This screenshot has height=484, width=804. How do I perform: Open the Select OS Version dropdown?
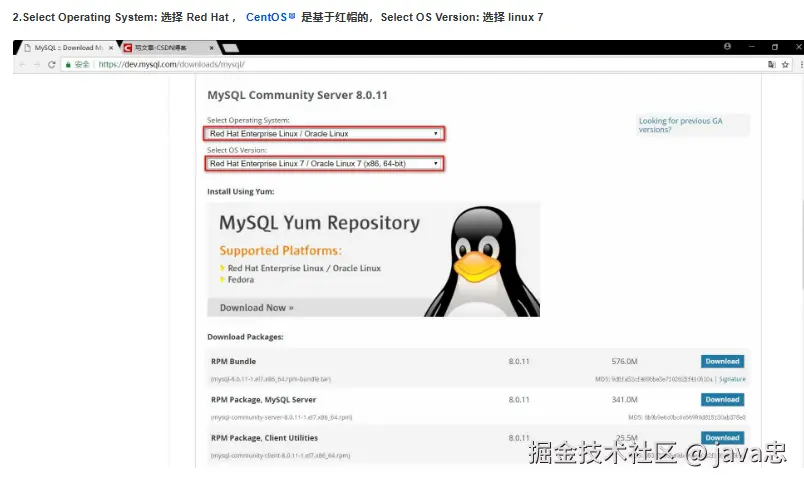(324, 164)
